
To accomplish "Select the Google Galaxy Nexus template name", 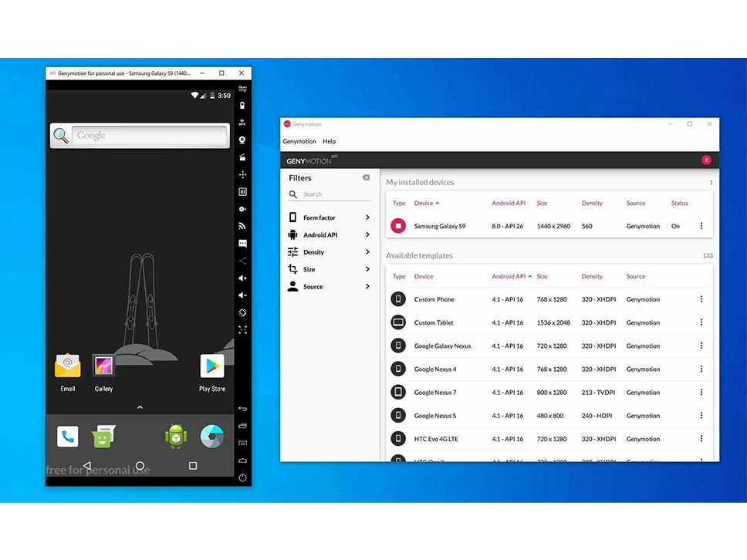I will tap(443, 346).
